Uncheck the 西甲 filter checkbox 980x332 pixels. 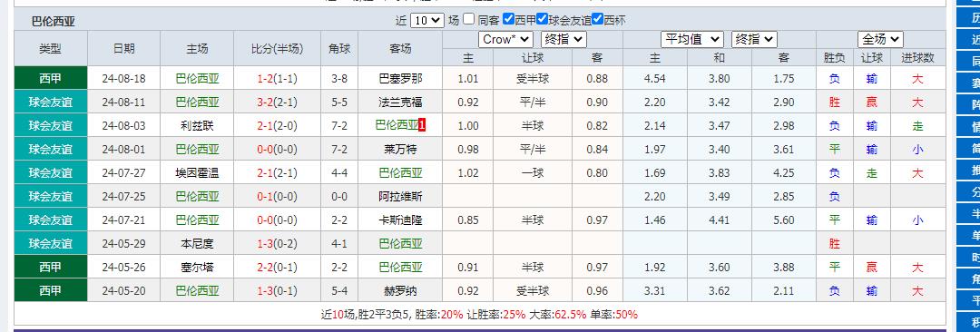pyautogui.click(x=508, y=19)
